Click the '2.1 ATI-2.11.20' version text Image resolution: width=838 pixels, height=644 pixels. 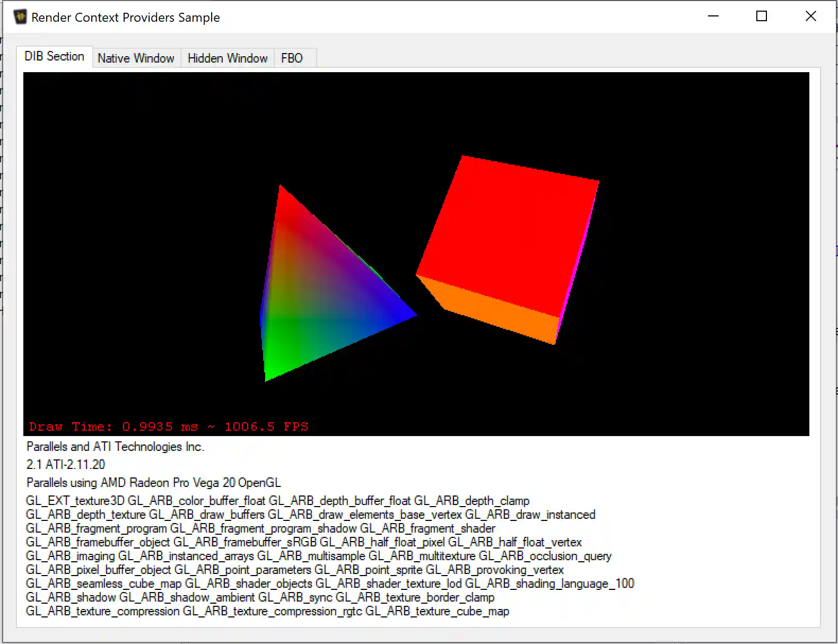[66, 465]
